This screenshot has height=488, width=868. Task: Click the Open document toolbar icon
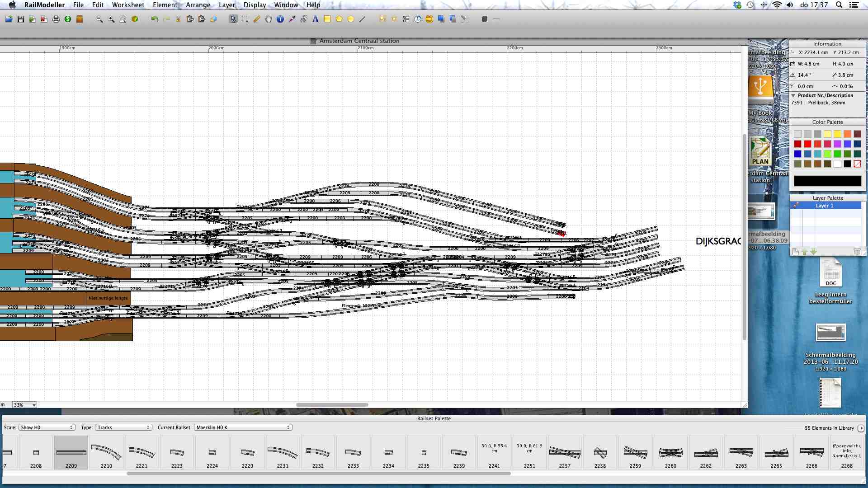click(9, 19)
